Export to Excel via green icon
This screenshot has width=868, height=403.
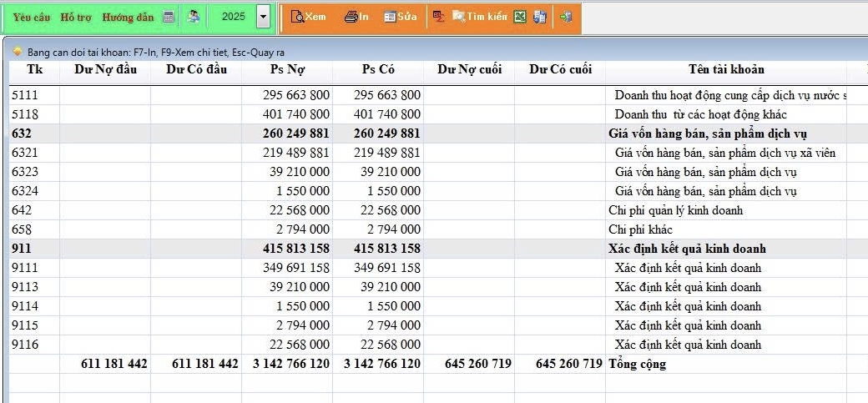[x=520, y=17]
